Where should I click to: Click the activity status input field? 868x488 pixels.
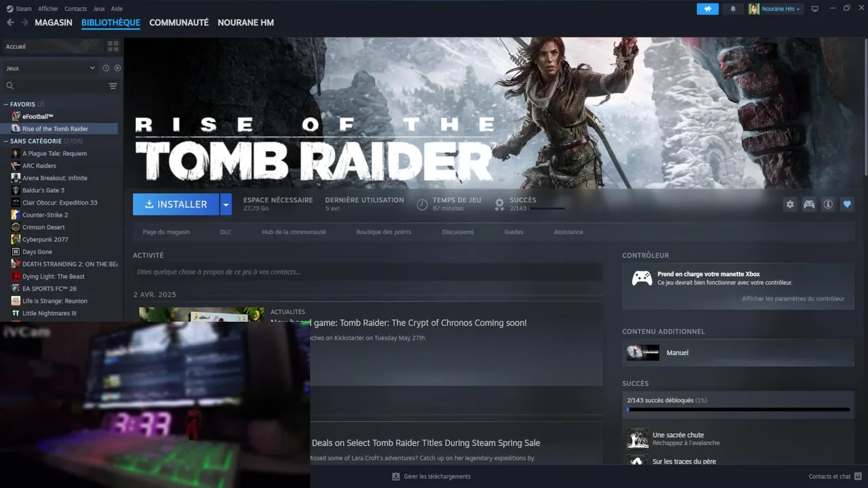pos(368,272)
